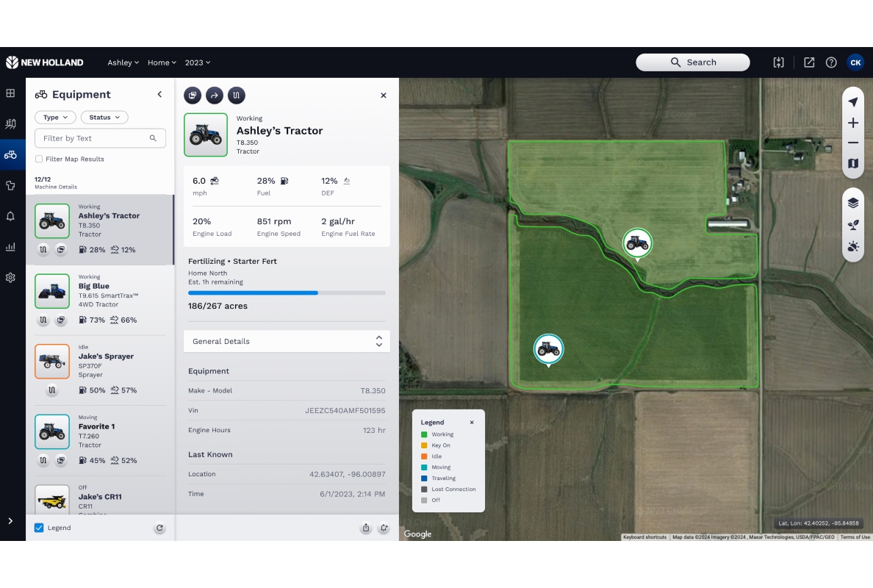Image resolution: width=873 pixels, height=588 pixels.
Task: Open the Type filter dropdown
Action: click(55, 118)
